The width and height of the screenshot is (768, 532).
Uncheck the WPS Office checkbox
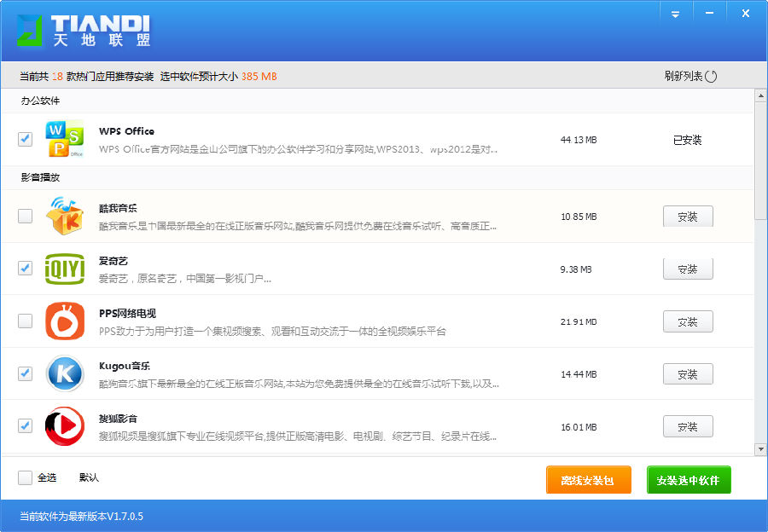pyautogui.click(x=25, y=139)
